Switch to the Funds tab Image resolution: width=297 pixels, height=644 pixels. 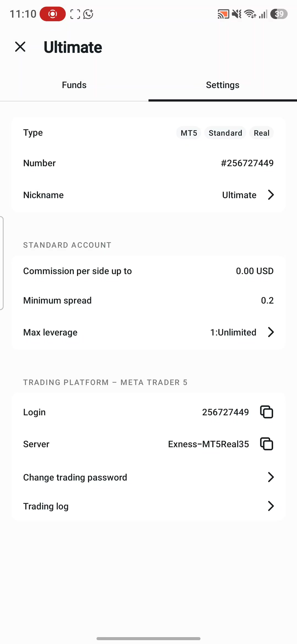[74, 85]
